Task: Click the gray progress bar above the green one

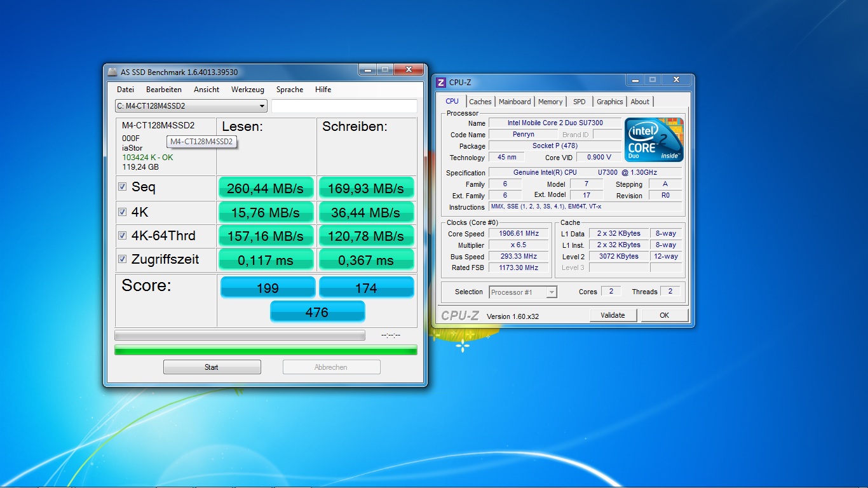Action: (240, 335)
